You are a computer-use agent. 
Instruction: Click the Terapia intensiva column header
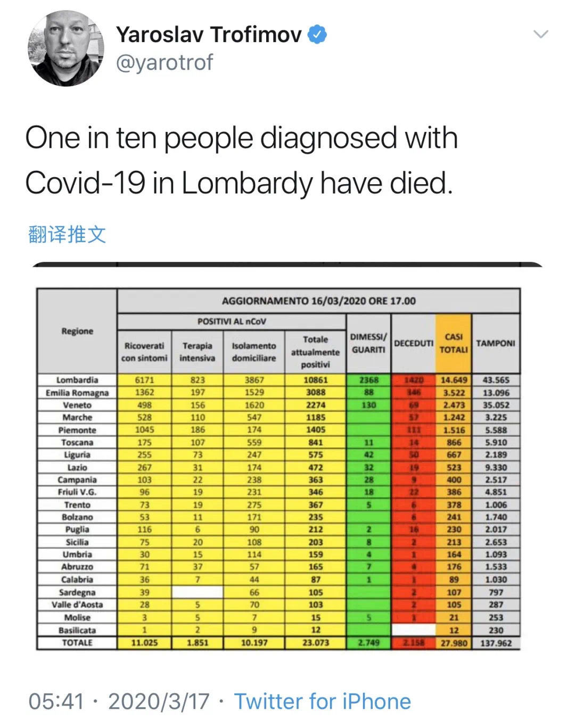coord(197,352)
